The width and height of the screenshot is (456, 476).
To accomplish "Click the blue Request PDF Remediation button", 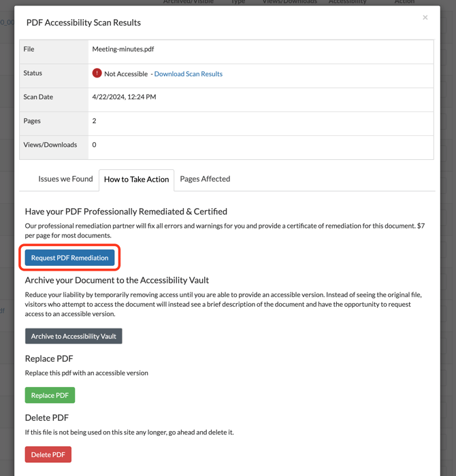I will 69,258.
